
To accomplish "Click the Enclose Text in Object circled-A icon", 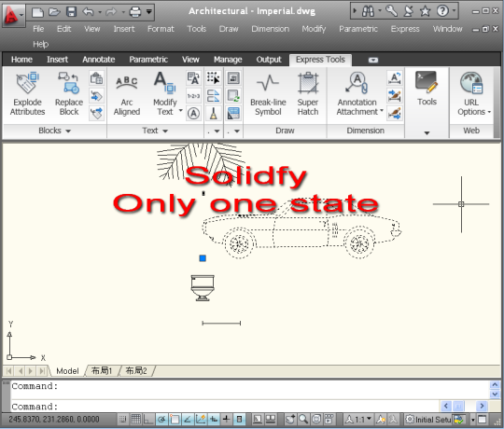I will point(193,114).
